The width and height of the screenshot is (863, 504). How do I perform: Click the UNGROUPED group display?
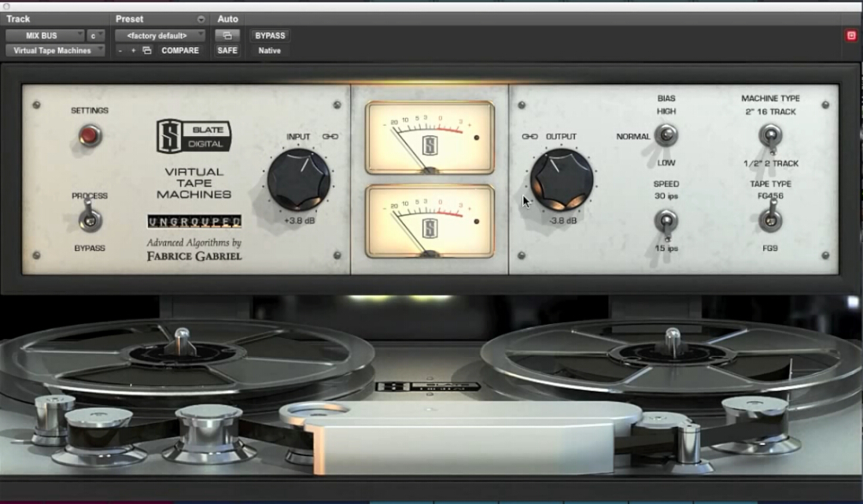194,221
